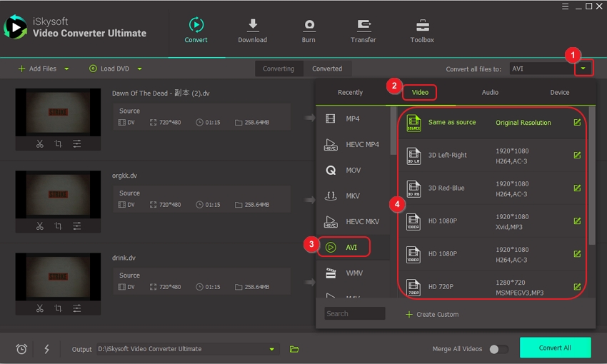Click the schedule alarm clock icon
Viewport: 607px width, 364px height.
[21, 349]
